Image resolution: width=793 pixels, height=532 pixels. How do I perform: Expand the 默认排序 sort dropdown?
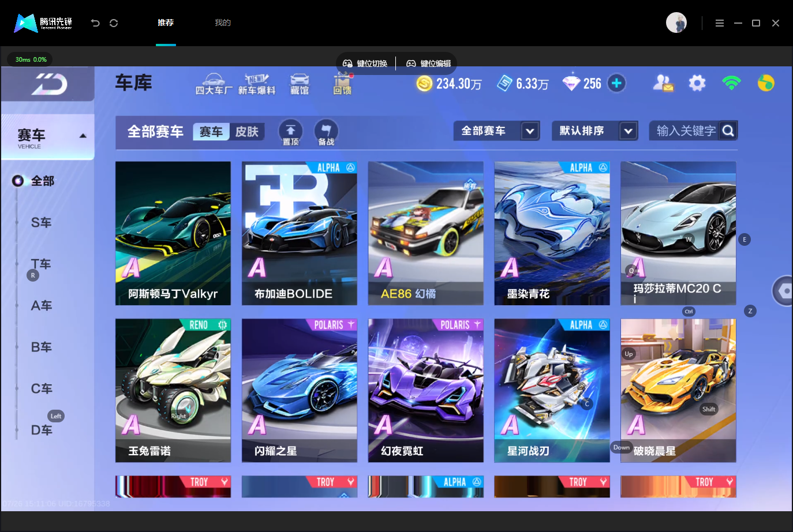point(595,131)
